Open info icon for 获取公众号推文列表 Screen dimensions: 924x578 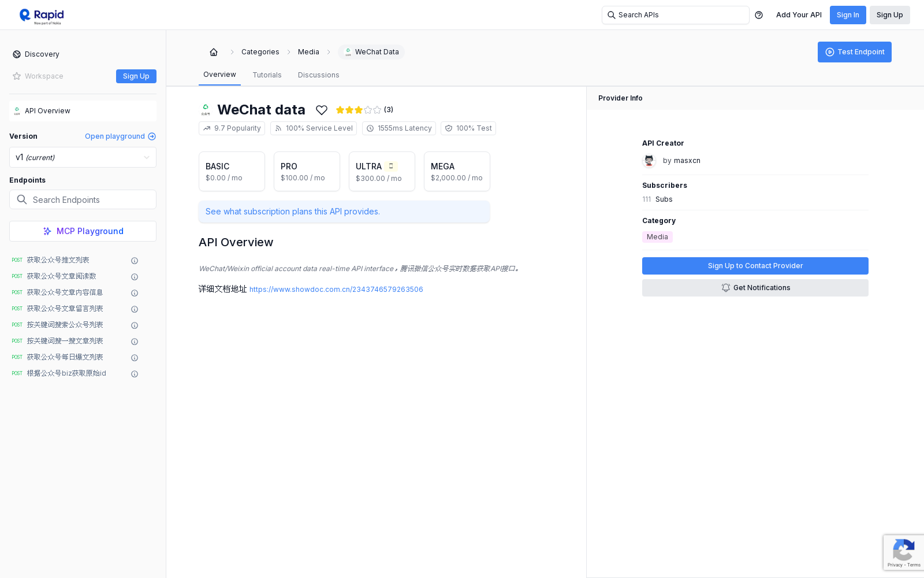pos(135,261)
